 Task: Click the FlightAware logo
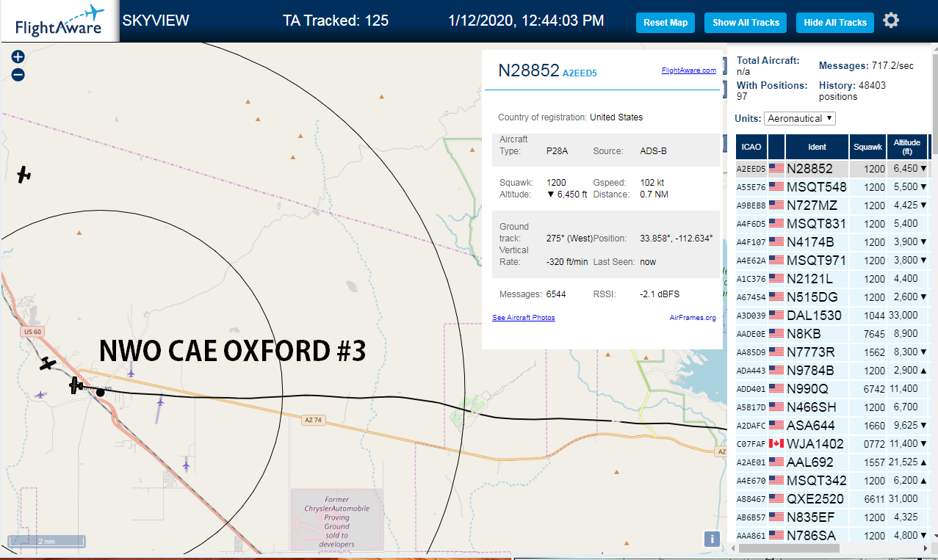pos(59,21)
